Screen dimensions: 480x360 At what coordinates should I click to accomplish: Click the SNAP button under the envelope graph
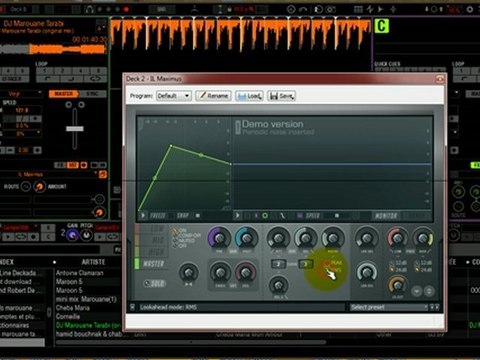183,216
